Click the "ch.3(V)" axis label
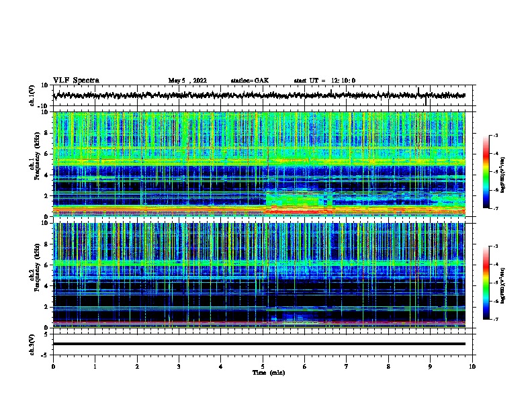Image resolution: width=532 pixels, height=411 pixels. (x=32, y=345)
